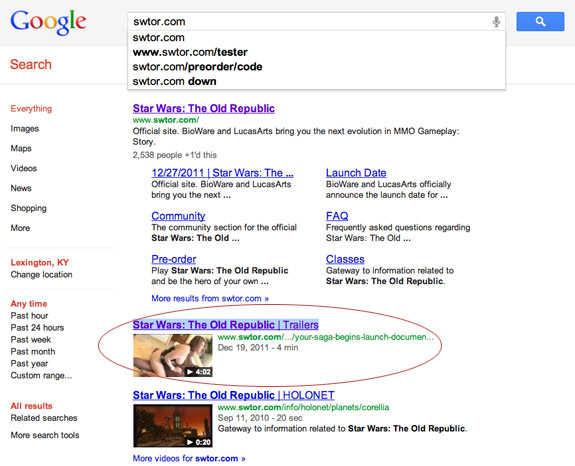Viewport: 575px width, 466px height.
Task: Open the Launch Date sitelink
Action: tap(356, 173)
